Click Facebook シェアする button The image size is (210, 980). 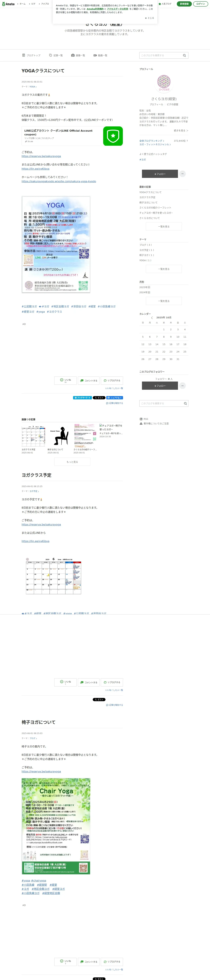[x=115, y=398]
